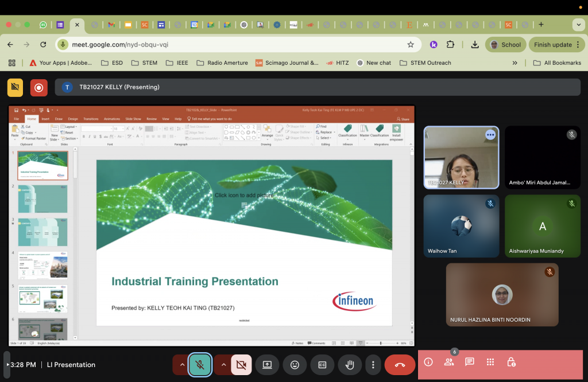The image size is (588, 382).
Task: Select Waihow Tan participant tile
Action: point(461,226)
